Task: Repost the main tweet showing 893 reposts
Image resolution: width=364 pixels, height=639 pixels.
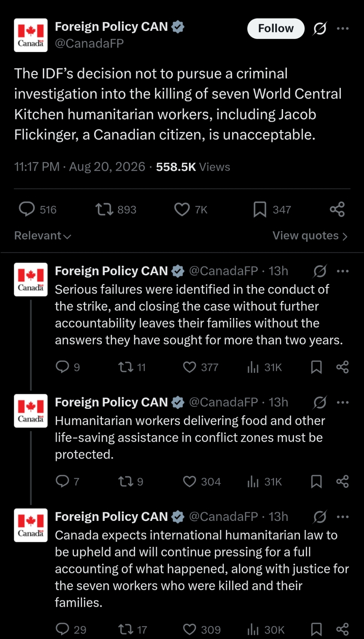Action: click(x=116, y=209)
